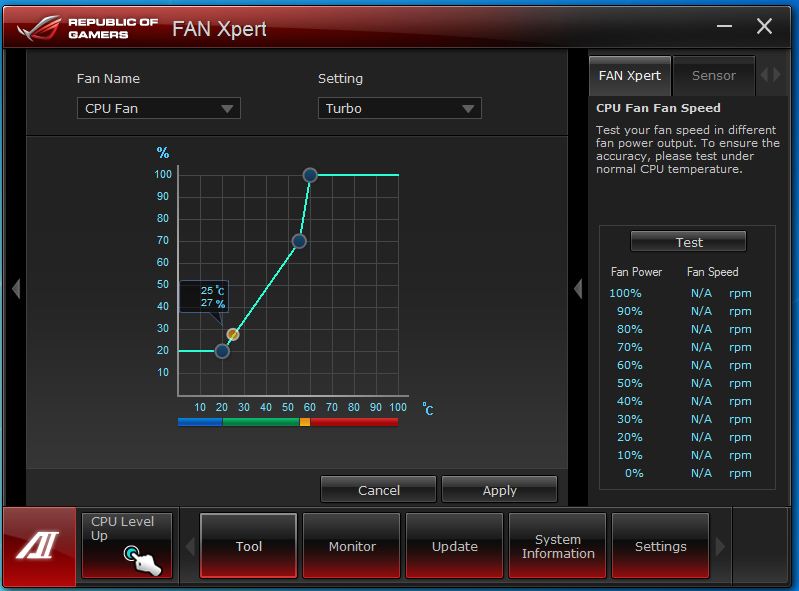Click the blue temperature range bar

[200, 422]
